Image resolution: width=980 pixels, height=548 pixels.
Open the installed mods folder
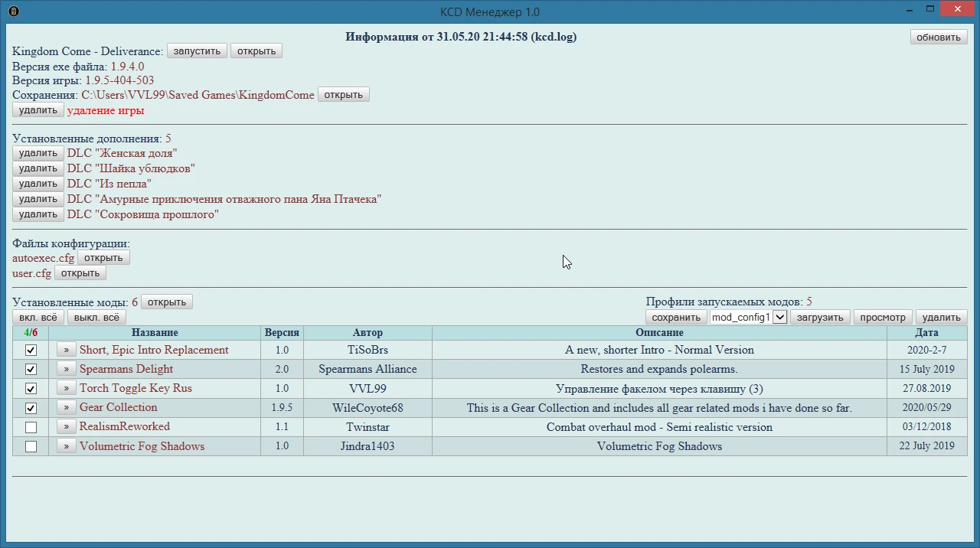click(x=166, y=302)
